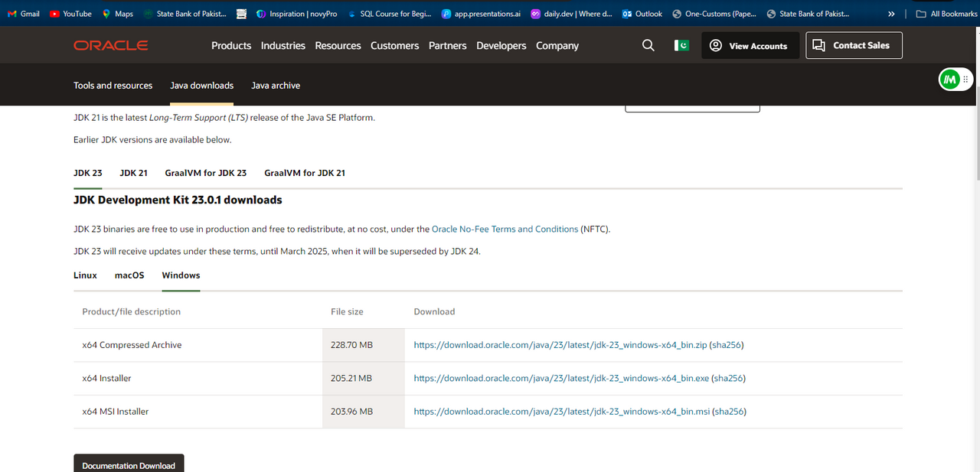Screen dimensions: 980x472
Task: Open the site search magnifier icon
Action: point(648,46)
